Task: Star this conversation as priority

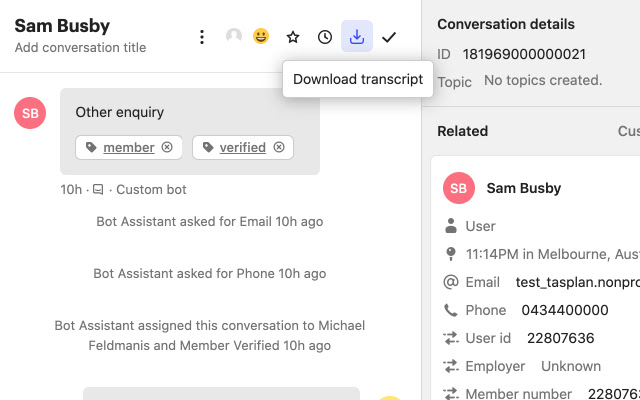Action: [293, 37]
